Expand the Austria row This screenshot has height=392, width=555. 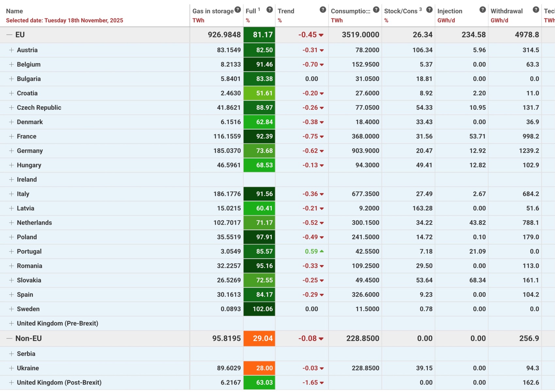click(11, 50)
